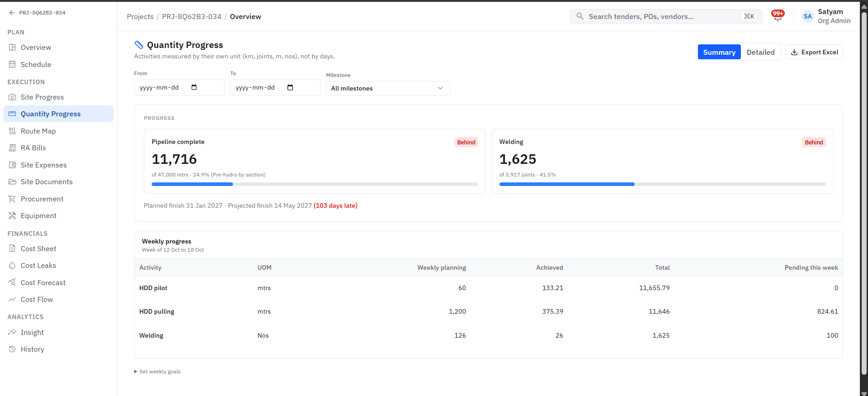This screenshot has width=868, height=396.
Task: Click the Site Expenses icon
Action: coord(12,165)
